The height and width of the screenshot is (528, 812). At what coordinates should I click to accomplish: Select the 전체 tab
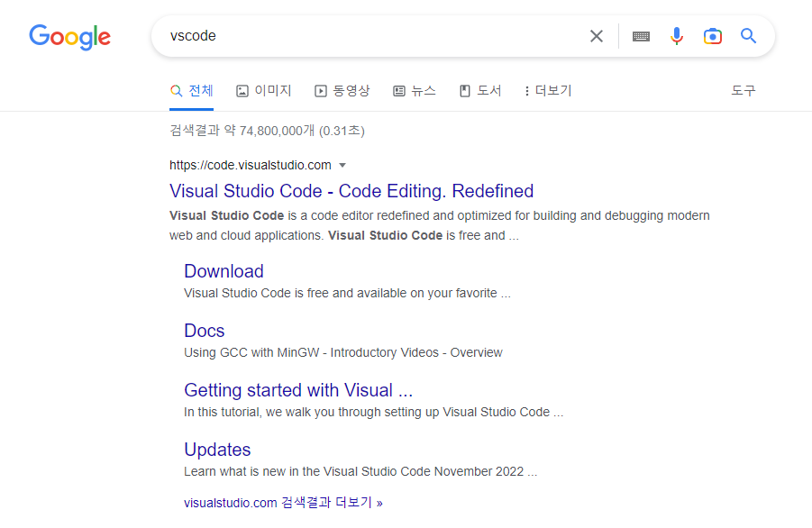point(192,91)
